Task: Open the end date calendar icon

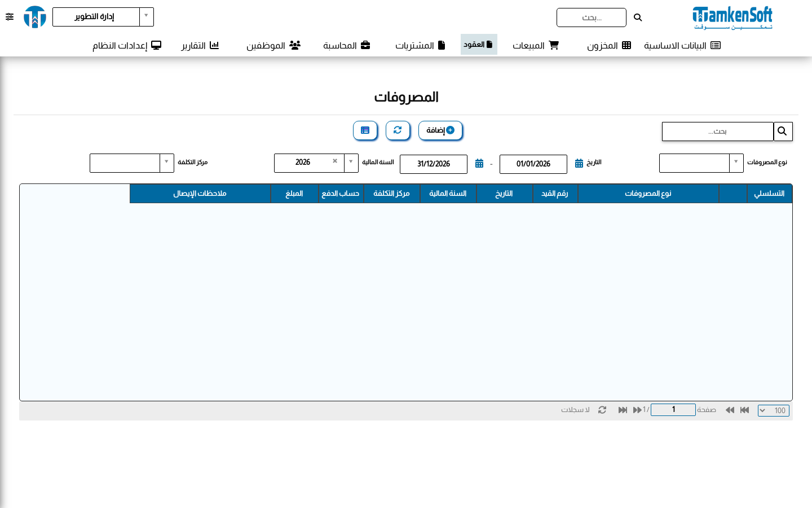Action: pos(479,163)
